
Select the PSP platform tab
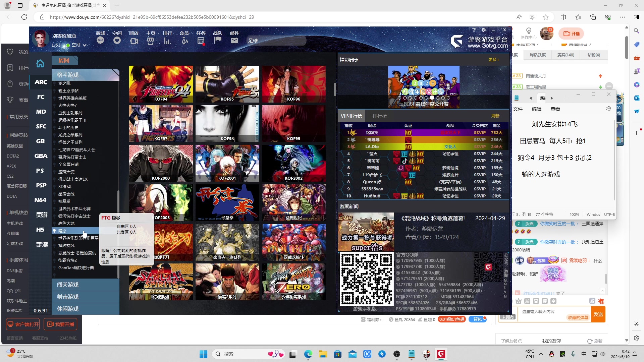(41, 185)
